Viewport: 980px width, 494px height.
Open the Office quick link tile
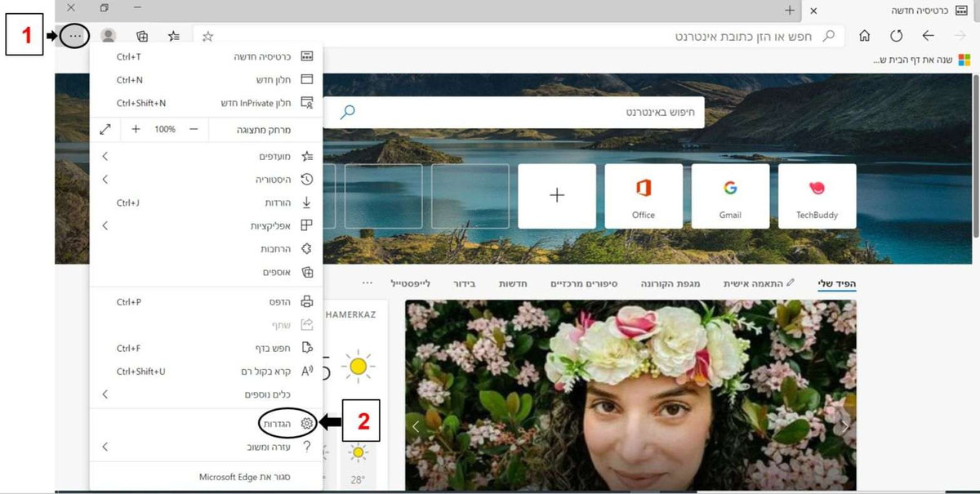point(644,196)
